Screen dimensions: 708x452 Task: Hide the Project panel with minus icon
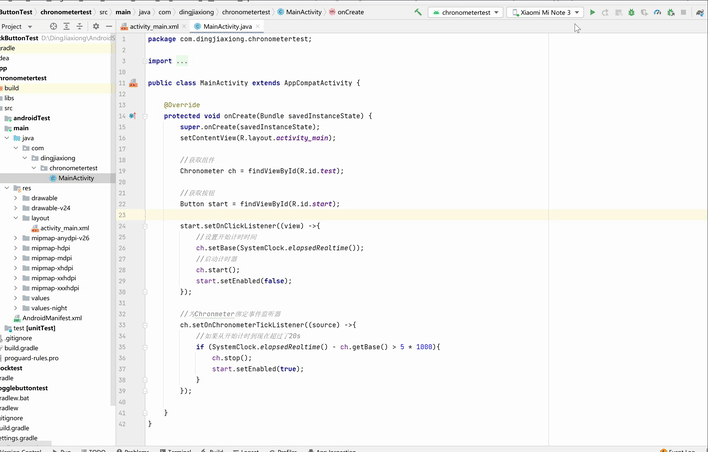coord(109,26)
